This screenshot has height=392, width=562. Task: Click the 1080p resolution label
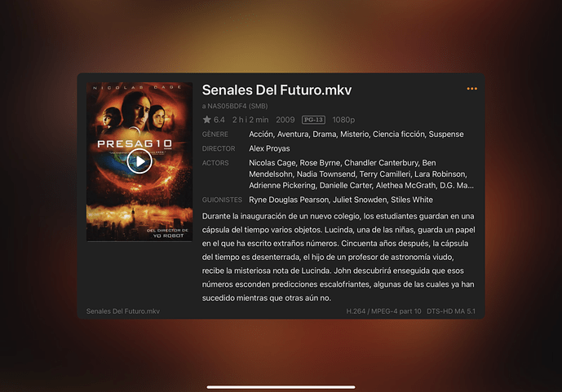click(343, 120)
